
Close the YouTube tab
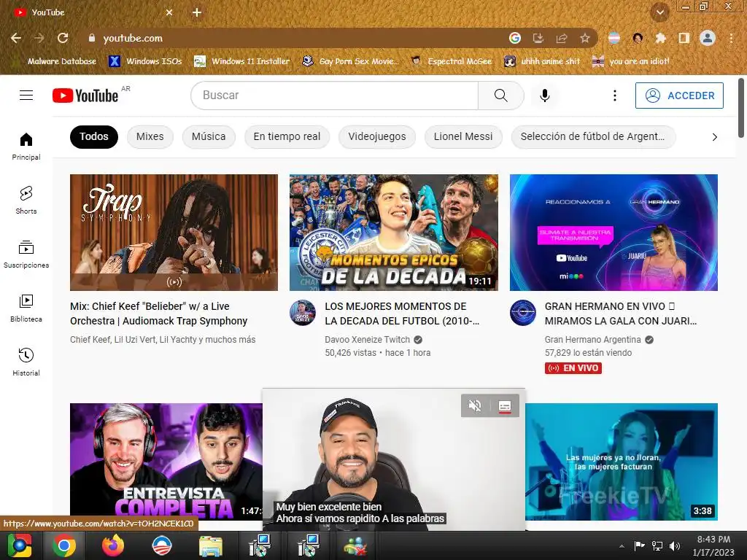pos(169,12)
